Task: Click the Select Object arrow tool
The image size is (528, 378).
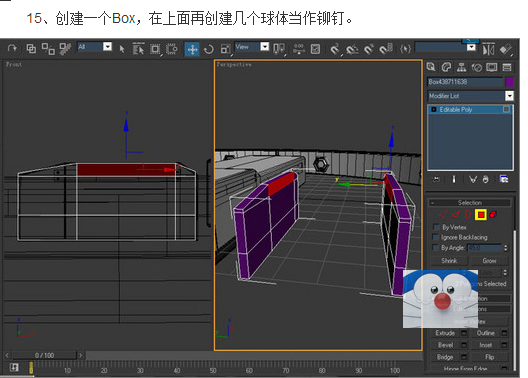Action: (x=122, y=49)
